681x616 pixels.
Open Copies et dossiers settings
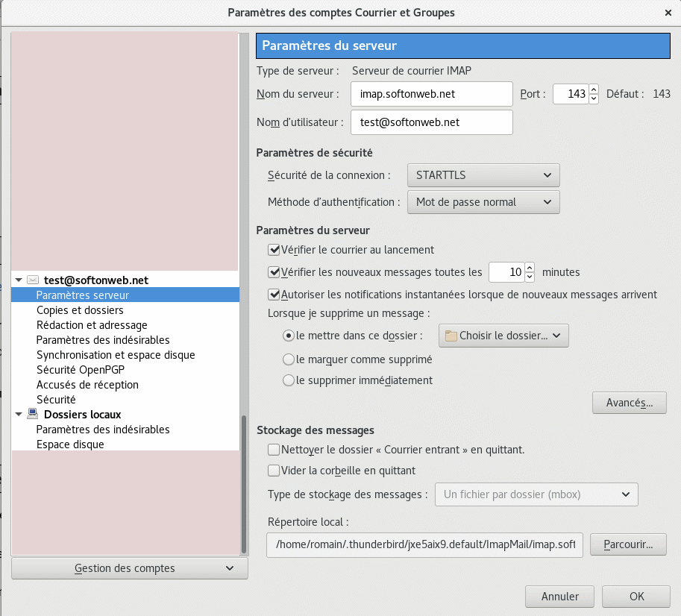[80, 310]
